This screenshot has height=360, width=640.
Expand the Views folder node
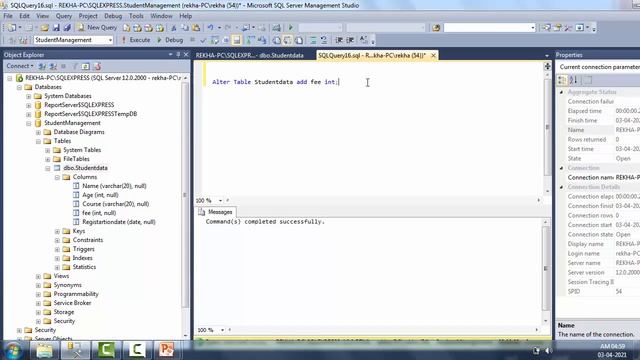coord(38,276)
